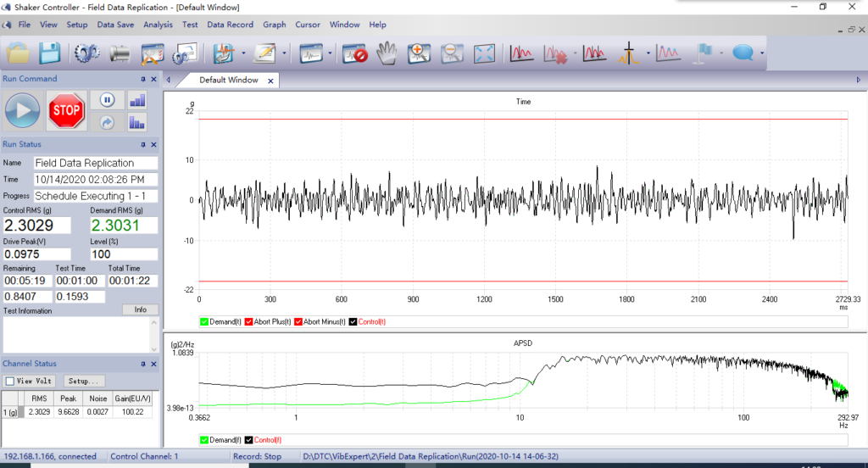
Task: Click the Setup... button in Channel Status
Action: pos(83,381)
